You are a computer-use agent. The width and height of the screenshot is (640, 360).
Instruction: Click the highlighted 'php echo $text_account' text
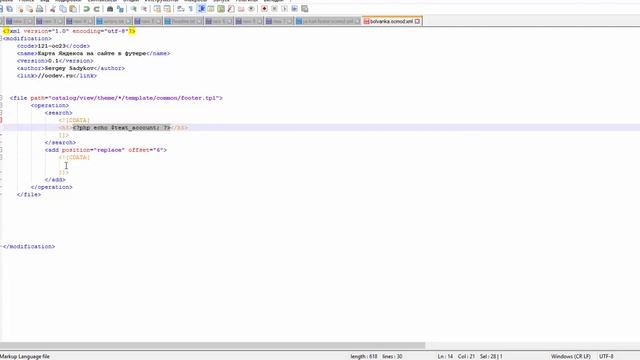coord(122,127)
